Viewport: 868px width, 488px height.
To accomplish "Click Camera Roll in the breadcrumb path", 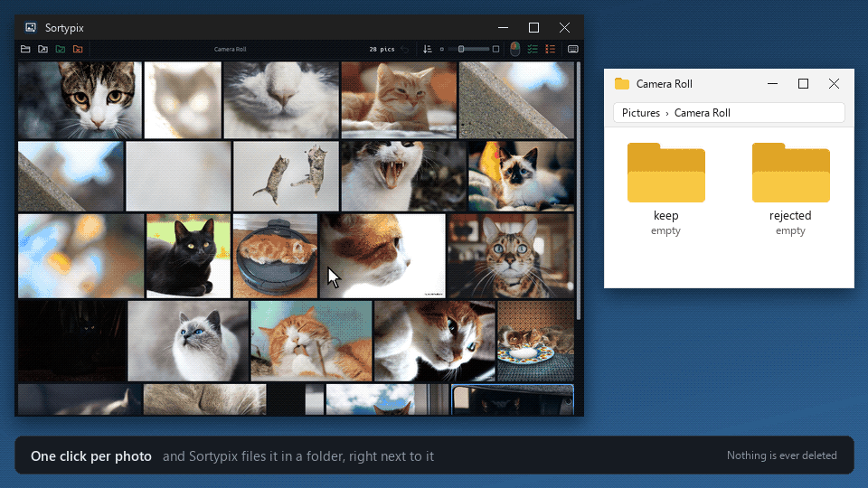I will 703,113.
